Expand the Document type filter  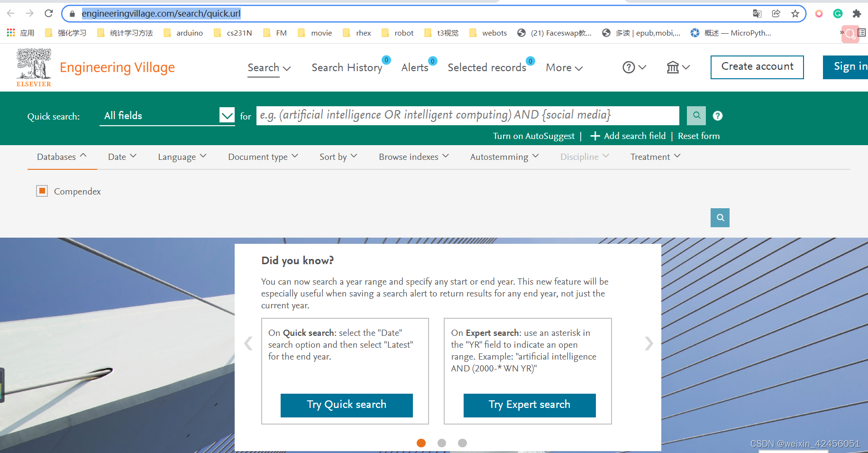[263, 157]
